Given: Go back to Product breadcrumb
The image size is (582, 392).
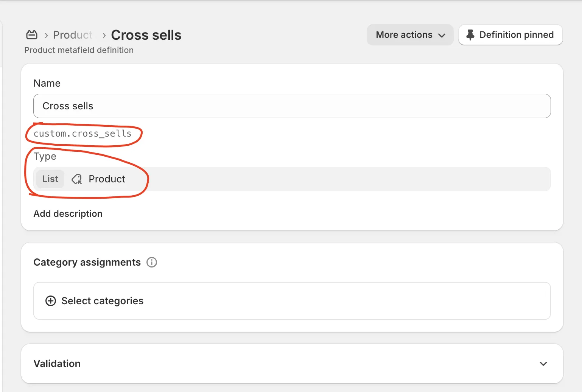Looking at the screenshot, I should point(73,35).
